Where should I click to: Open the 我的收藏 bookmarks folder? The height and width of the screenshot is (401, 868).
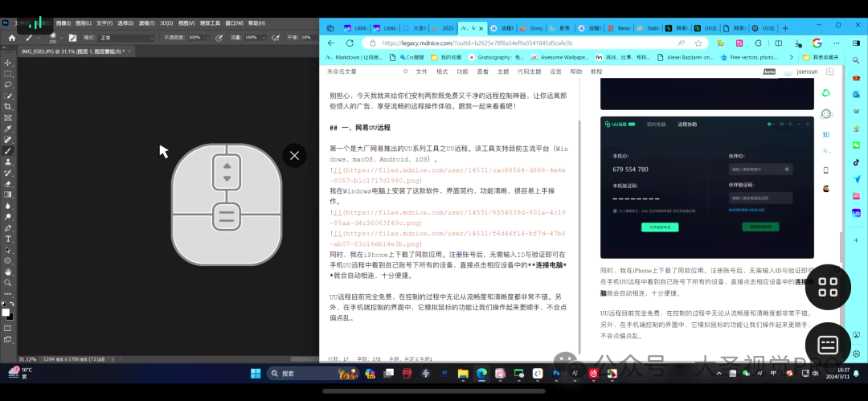(x=446, y=57)
